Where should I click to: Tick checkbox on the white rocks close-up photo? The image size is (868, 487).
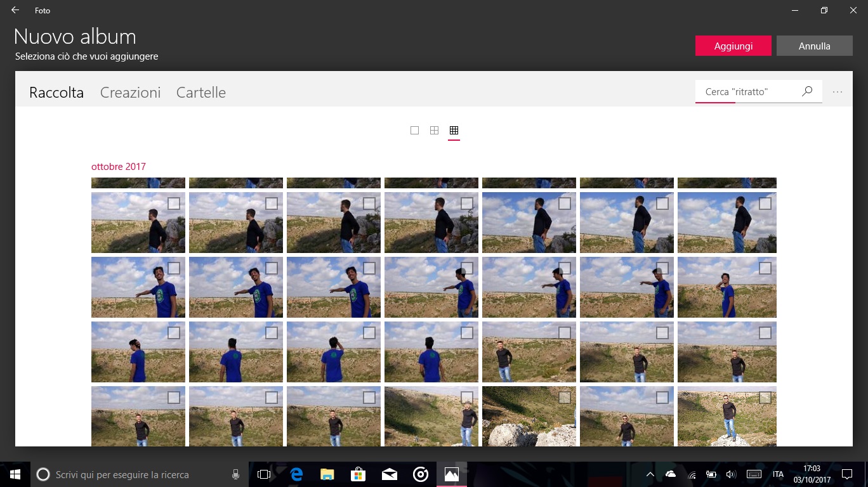(564, 398)
